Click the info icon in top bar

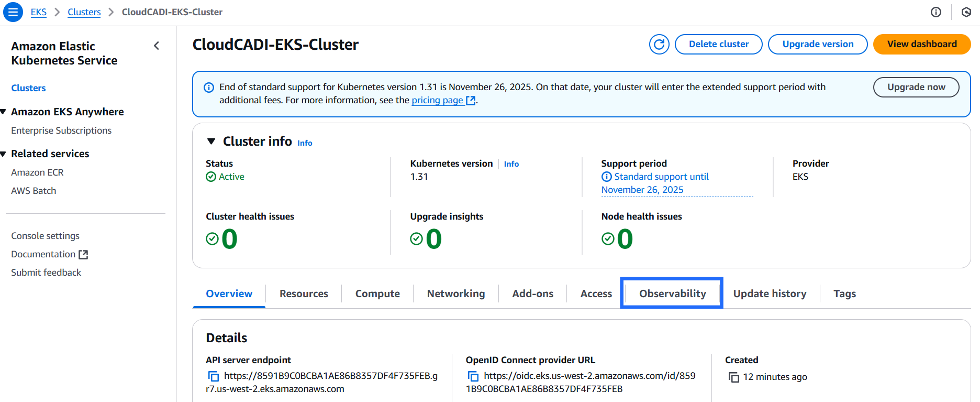(936, 12)
